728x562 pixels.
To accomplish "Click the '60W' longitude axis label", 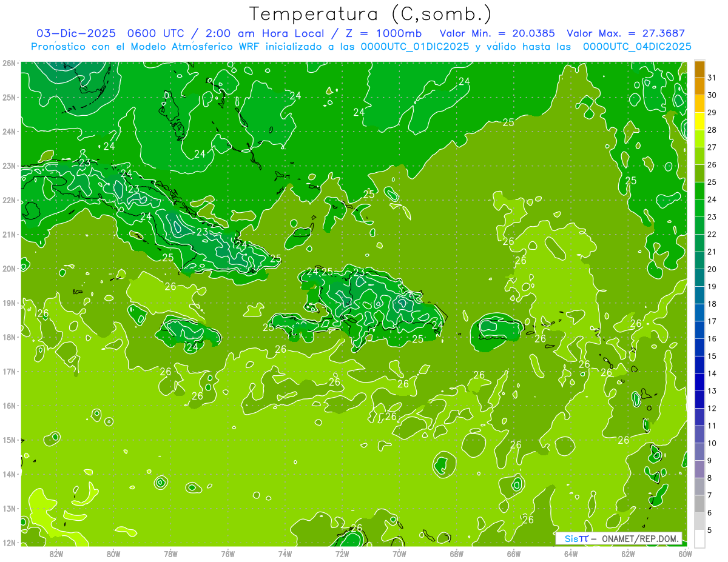I will click(x=686, y=554).
